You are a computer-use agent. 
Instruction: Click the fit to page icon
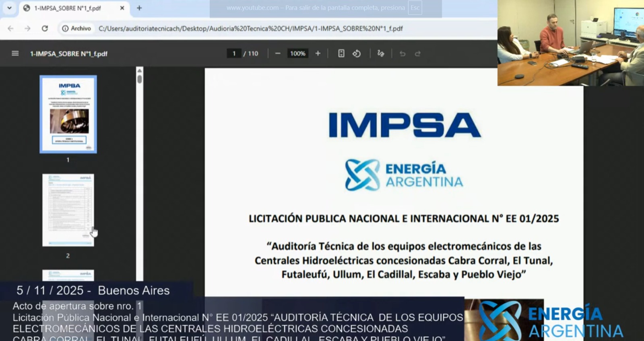[x=341, y=54]
